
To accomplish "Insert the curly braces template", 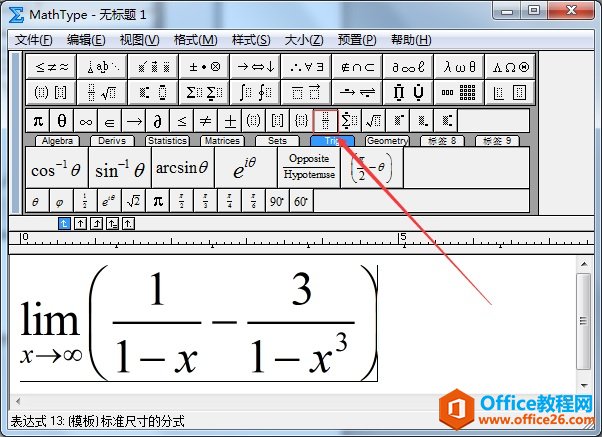I will click(301, 121).
